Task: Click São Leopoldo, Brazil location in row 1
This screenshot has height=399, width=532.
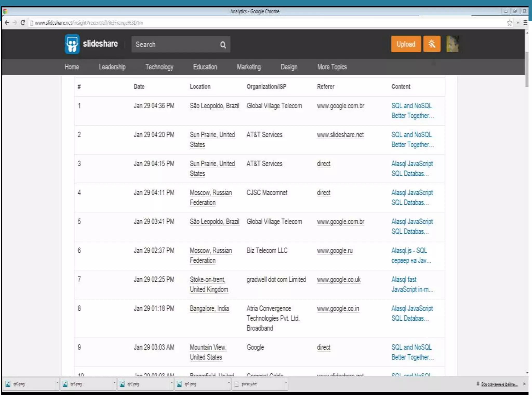Action: click(215, 106)
